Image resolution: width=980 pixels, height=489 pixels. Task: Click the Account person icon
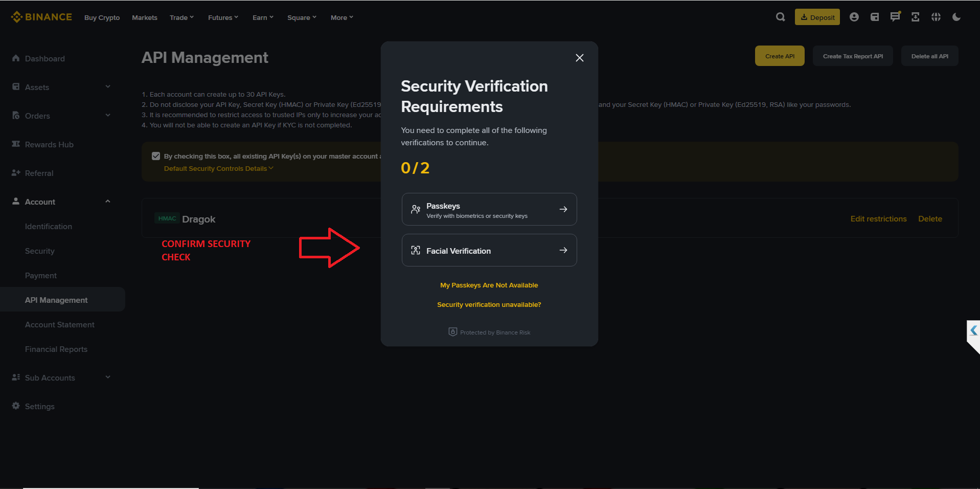pos(16,202)
